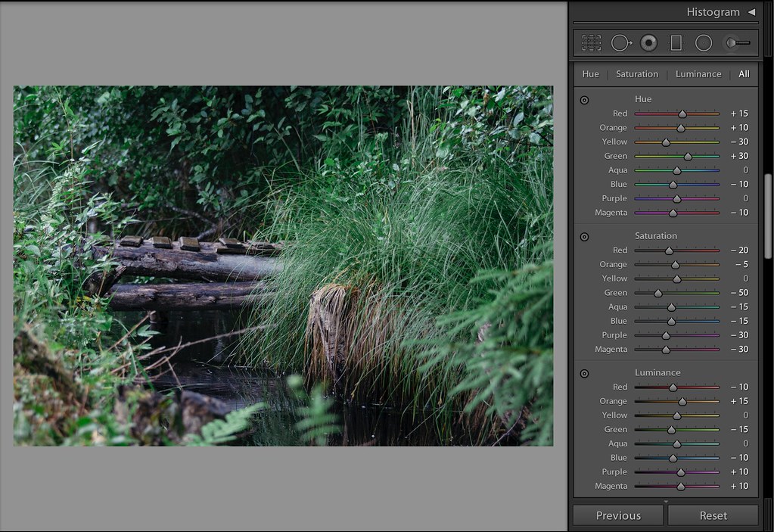Click the Histogram panel header title
This screenshot has width=774, height=532.
click(x=713, y=12)
